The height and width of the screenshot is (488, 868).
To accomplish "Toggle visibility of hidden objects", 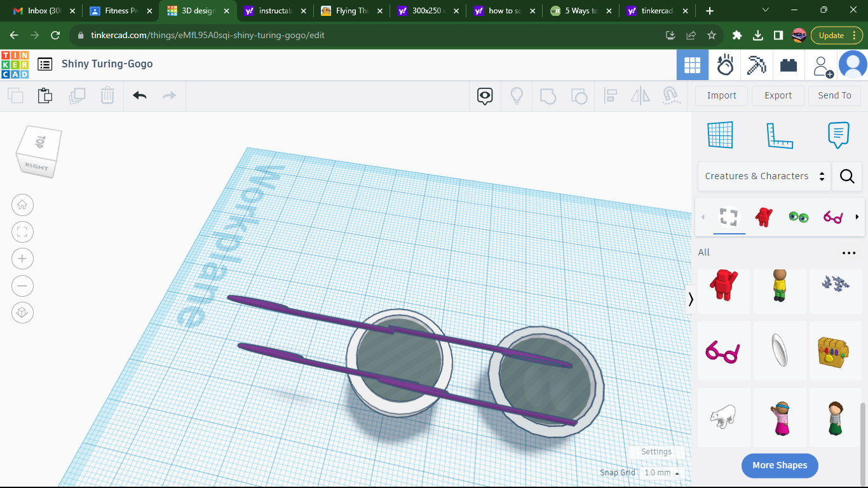I will (x=516, y=95).
